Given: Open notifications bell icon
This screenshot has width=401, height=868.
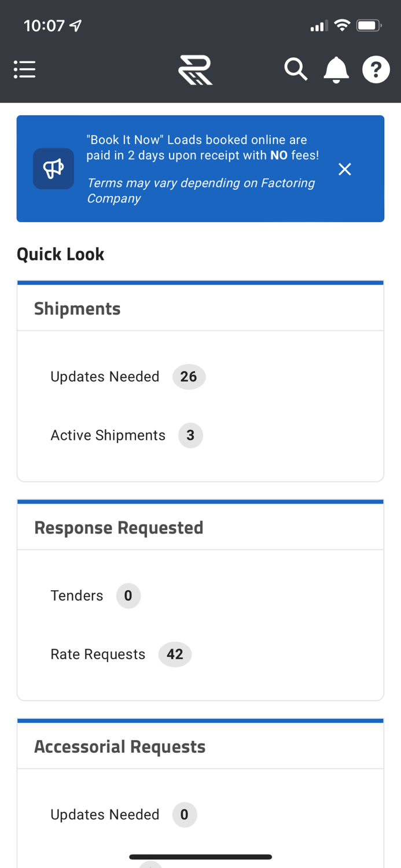Looking at the screenshot, I should coord(336,70).
